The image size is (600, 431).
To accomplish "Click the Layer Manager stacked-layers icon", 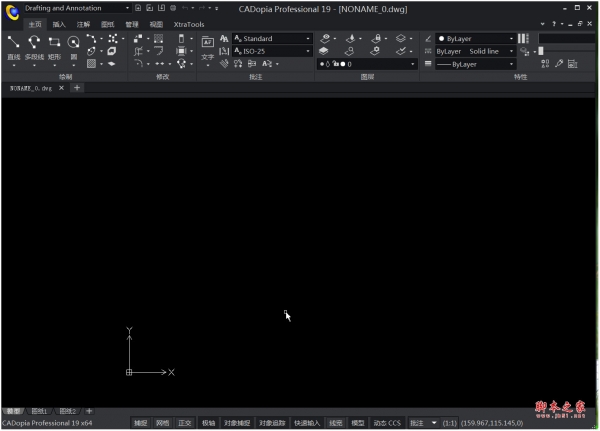I will click(324, 51).
